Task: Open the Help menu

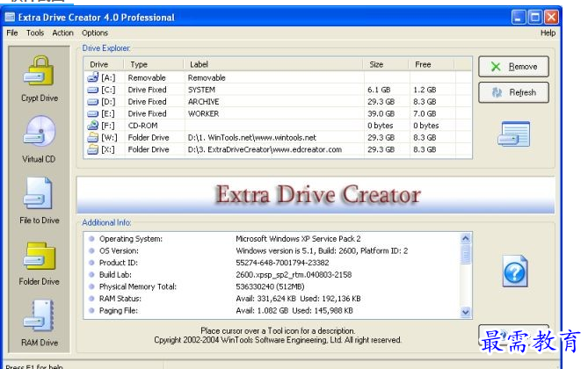Action: [x=548, y=33]
